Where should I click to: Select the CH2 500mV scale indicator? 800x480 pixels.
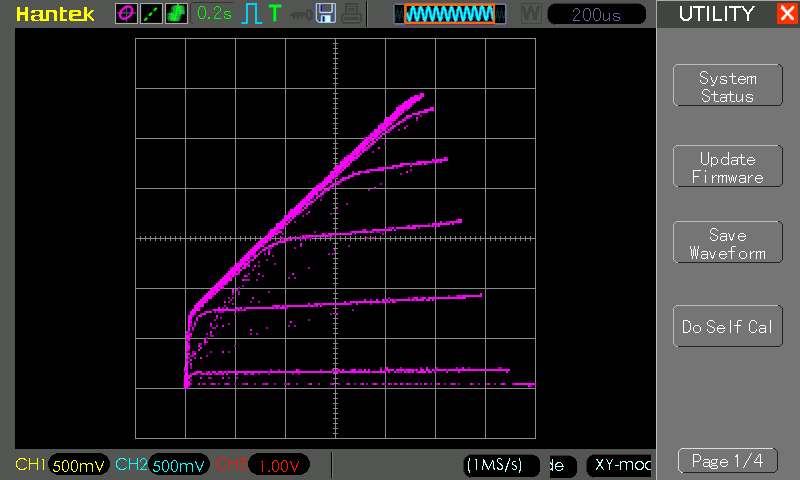pyautogui.click(x=179, y=465)
